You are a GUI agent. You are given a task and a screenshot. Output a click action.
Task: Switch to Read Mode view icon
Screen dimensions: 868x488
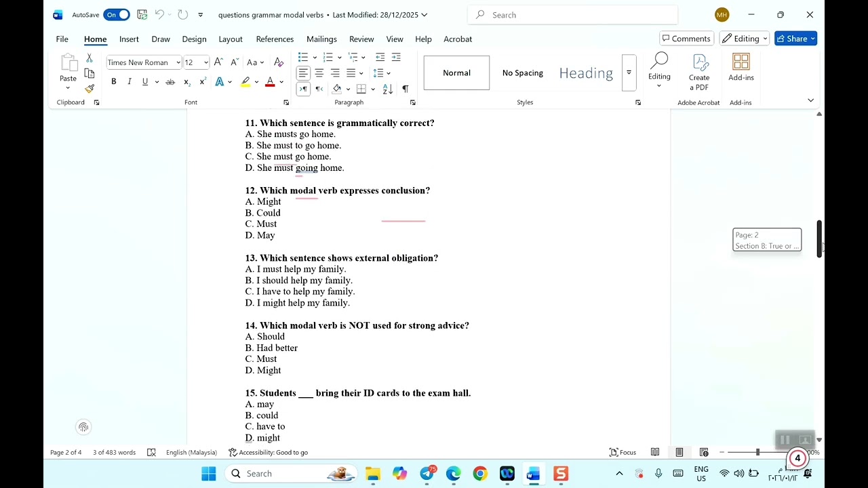[x=655, y=452]
